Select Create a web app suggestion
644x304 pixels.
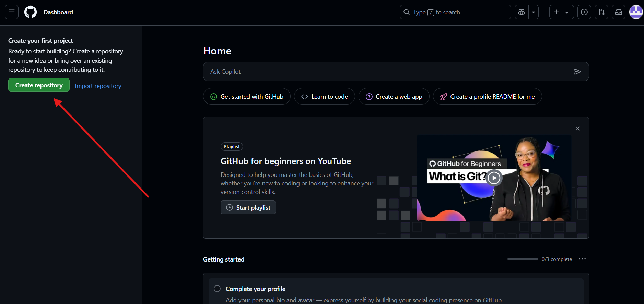[x=394, y=96]
